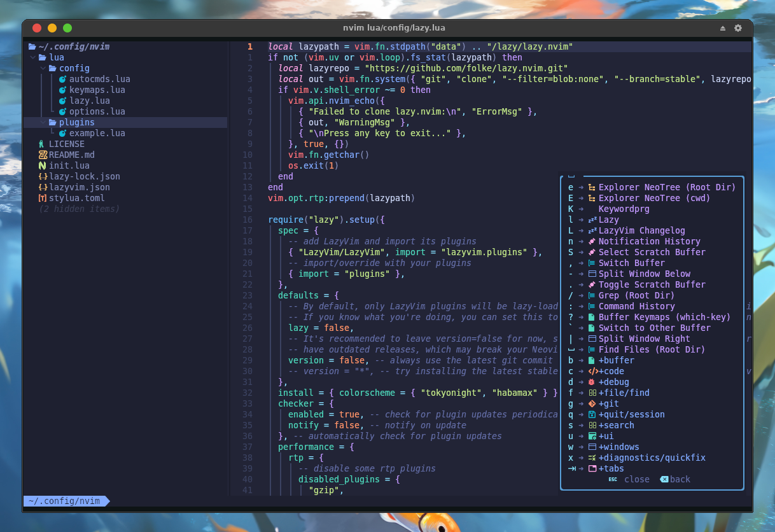Screen dimensions: 775x532
Task: Select Explorer NeoTree (Root Dir) entry
Action: pyautogui.click(x=667, y=187)
